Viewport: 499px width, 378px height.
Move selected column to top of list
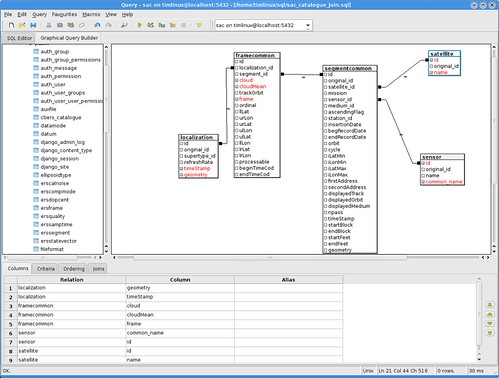pos(490,305)
